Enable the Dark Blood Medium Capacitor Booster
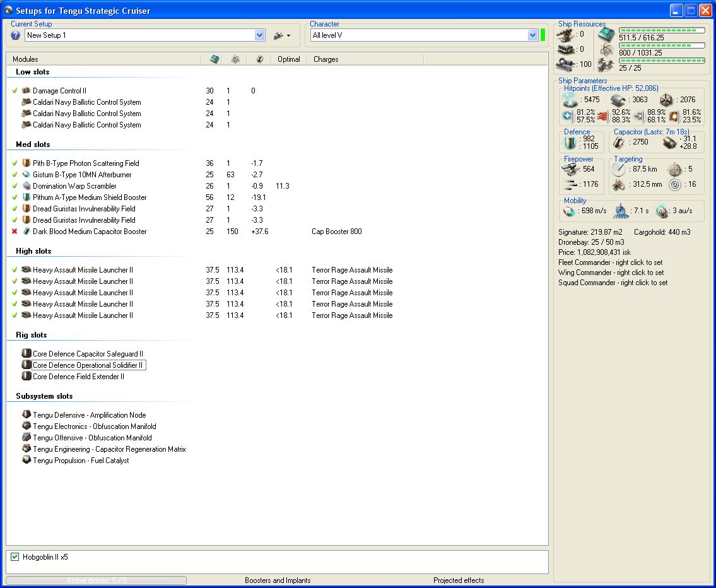 15,232
